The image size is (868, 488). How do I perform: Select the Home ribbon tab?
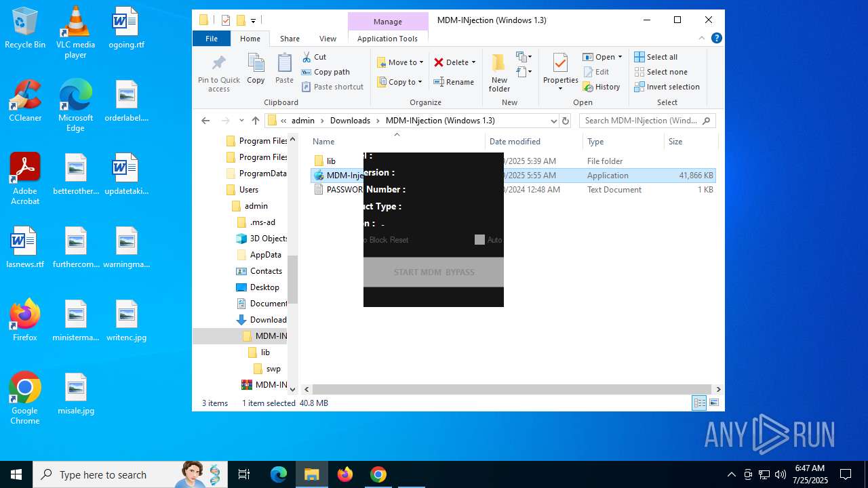(x=250, y=39)
